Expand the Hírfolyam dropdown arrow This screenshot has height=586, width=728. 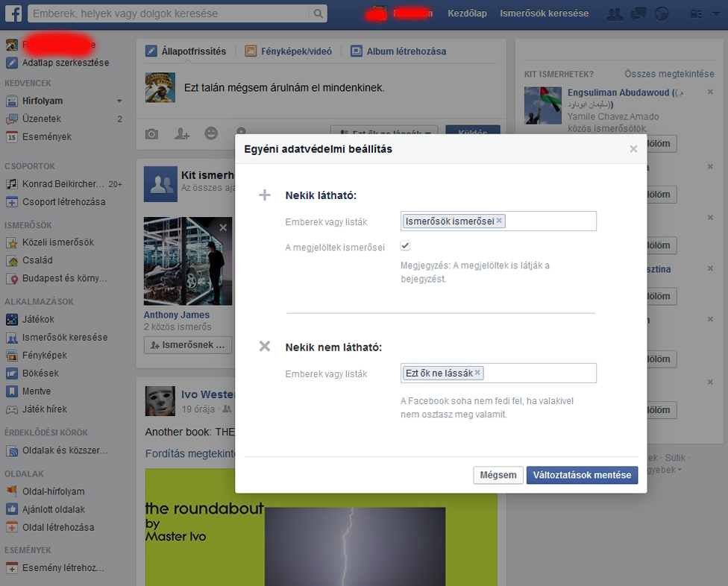coord(119,101)
